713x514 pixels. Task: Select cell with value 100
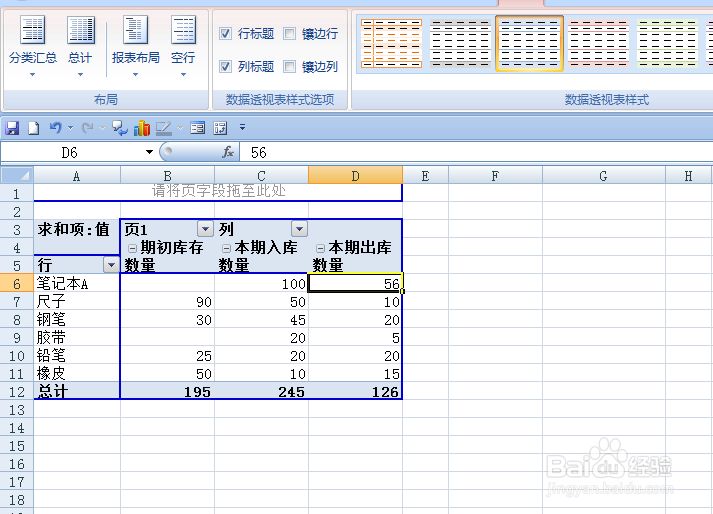[x=261, y=283]
